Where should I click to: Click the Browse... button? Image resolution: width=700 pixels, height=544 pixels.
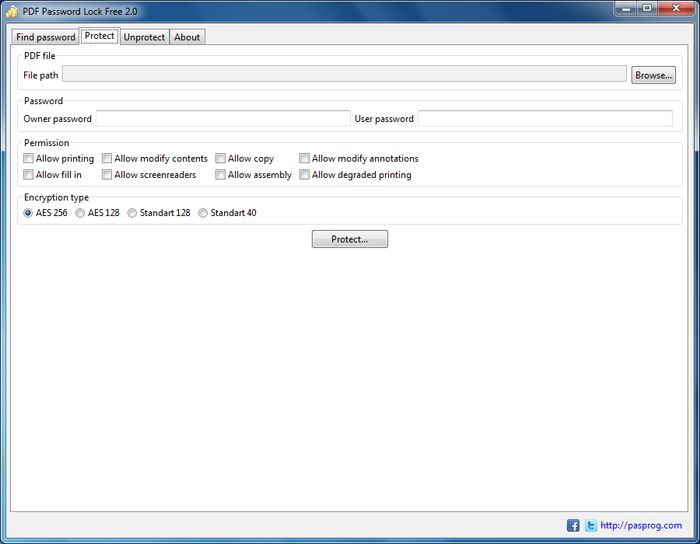click(654, 75)
